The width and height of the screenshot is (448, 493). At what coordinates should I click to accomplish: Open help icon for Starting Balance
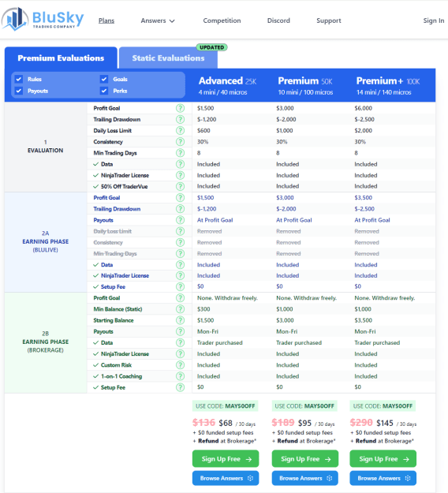pos(180,320)
